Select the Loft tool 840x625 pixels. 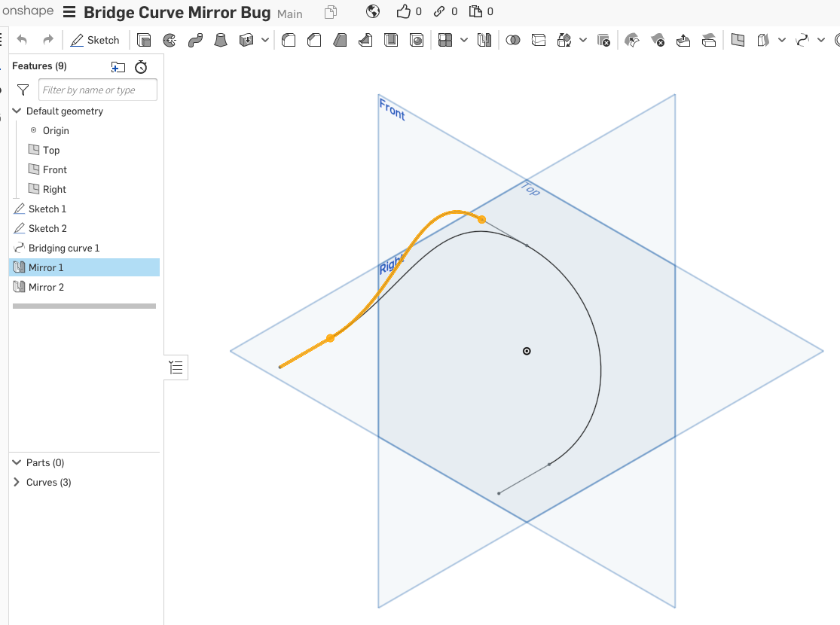[x=221, y=40]
